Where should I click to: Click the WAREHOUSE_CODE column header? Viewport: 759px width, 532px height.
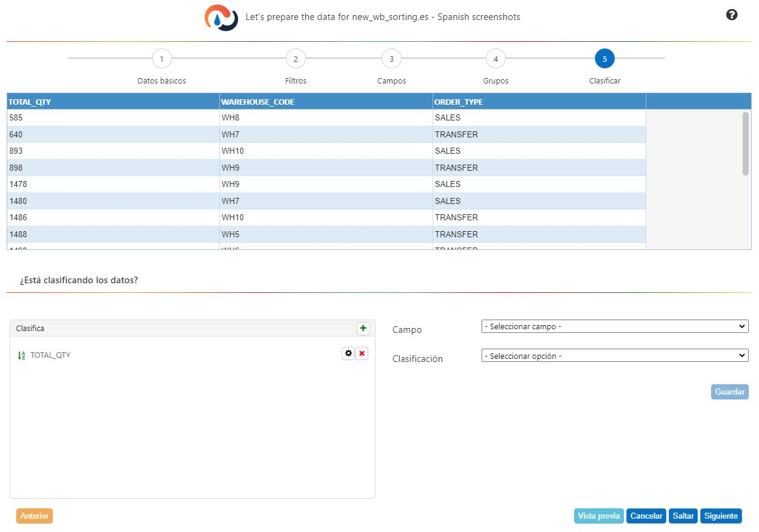(326, 102)
